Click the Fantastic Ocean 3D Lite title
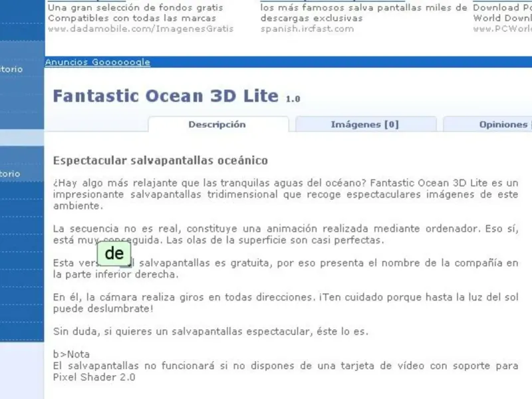Screen dimensions: 532x399 click(166, 96)
